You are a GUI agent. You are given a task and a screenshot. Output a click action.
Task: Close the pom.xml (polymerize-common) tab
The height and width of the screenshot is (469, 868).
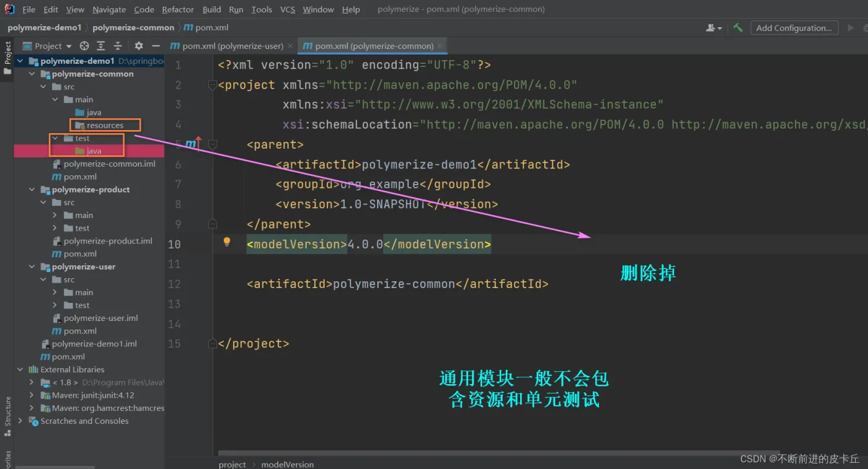pyautogui.click(x=440, y=46)
